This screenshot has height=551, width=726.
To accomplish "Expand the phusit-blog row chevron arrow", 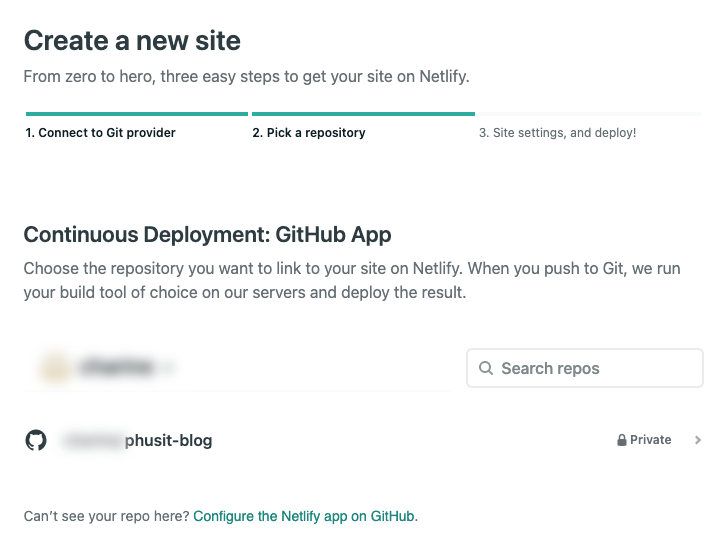I will pyautogui.click(x=698, y=440).
